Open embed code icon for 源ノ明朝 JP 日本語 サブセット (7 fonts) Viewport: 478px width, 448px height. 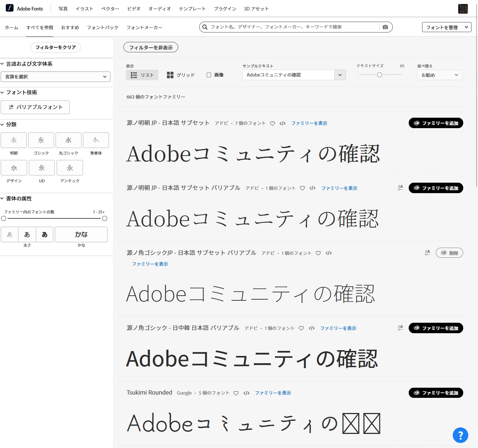tap(282, 123)
